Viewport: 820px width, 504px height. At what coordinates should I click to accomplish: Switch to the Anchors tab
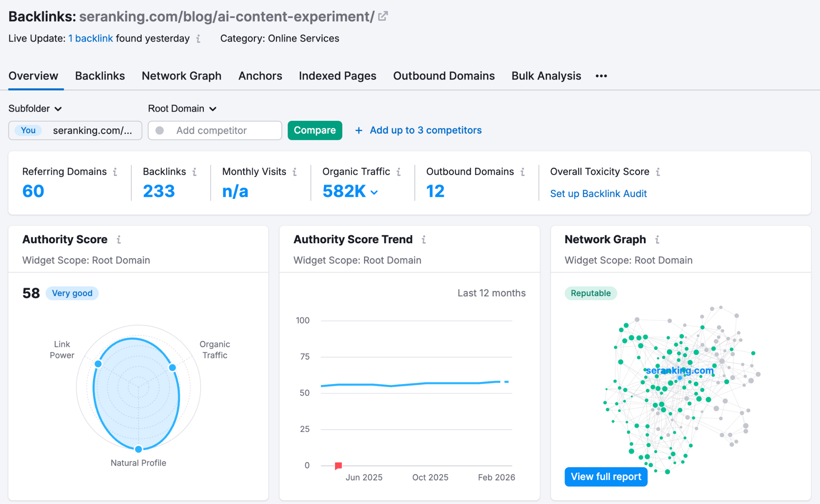(260, 76)
